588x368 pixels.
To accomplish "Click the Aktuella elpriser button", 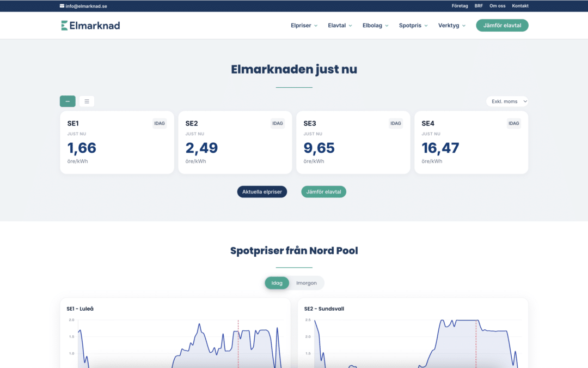I will (262, 191).
